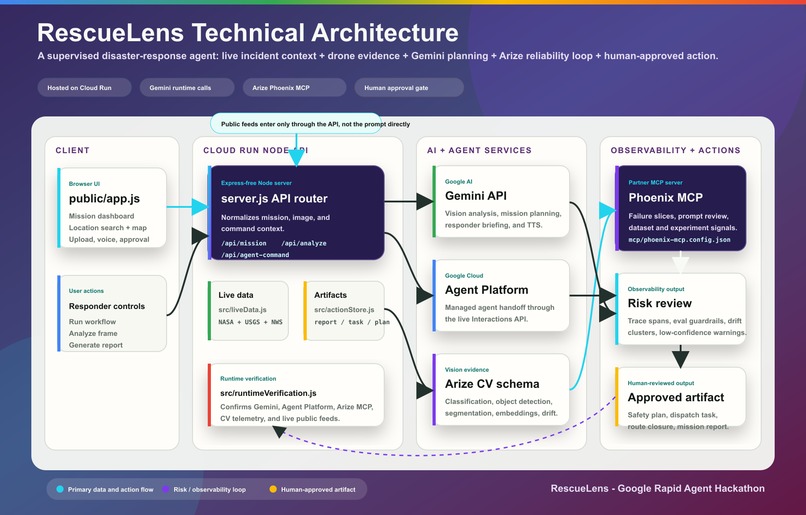
Task: Click the User actions label
Action: tap(86, 291)
